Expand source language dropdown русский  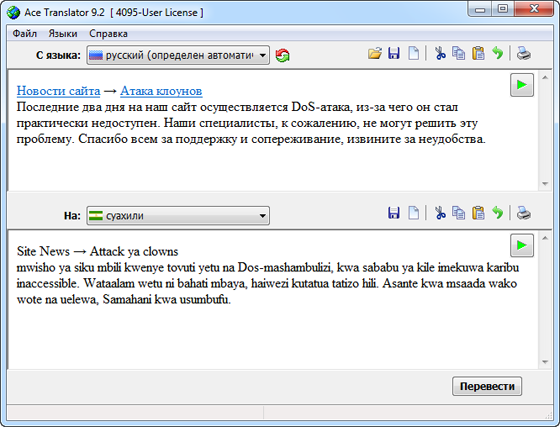point(178,55)
